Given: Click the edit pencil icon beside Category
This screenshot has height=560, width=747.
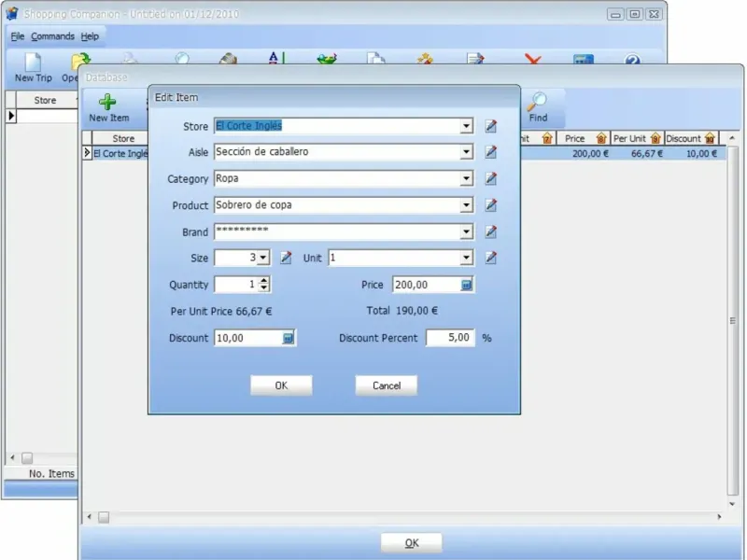Looking at the screenshot, I should 491,179.
